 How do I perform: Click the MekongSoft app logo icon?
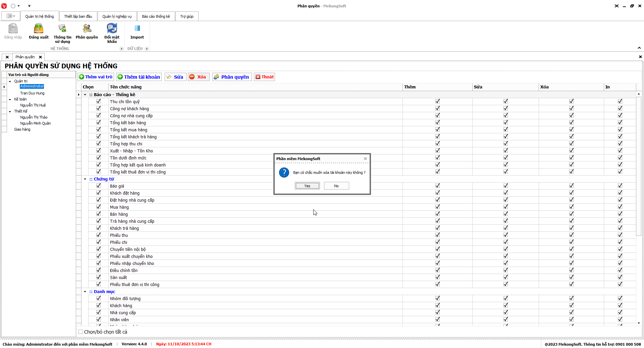tap(4, 6)
